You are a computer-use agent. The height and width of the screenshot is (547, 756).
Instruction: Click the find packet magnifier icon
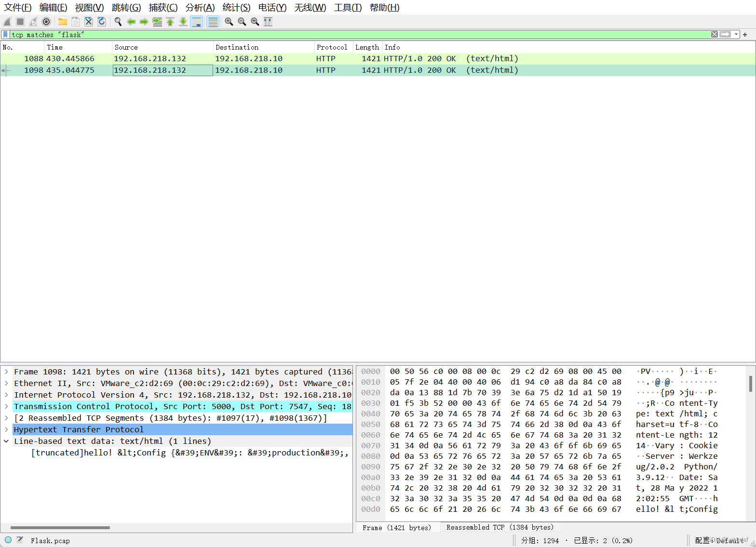118,22
